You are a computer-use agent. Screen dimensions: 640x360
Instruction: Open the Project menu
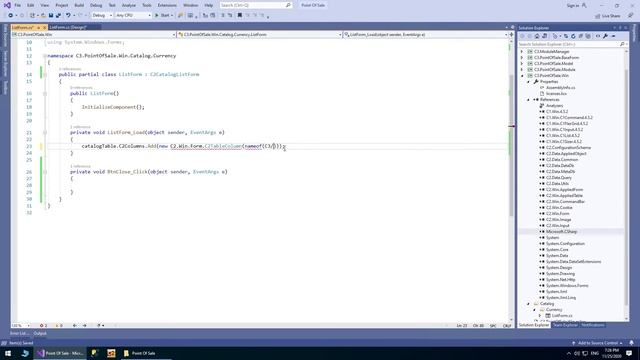[x=62, y=5]
